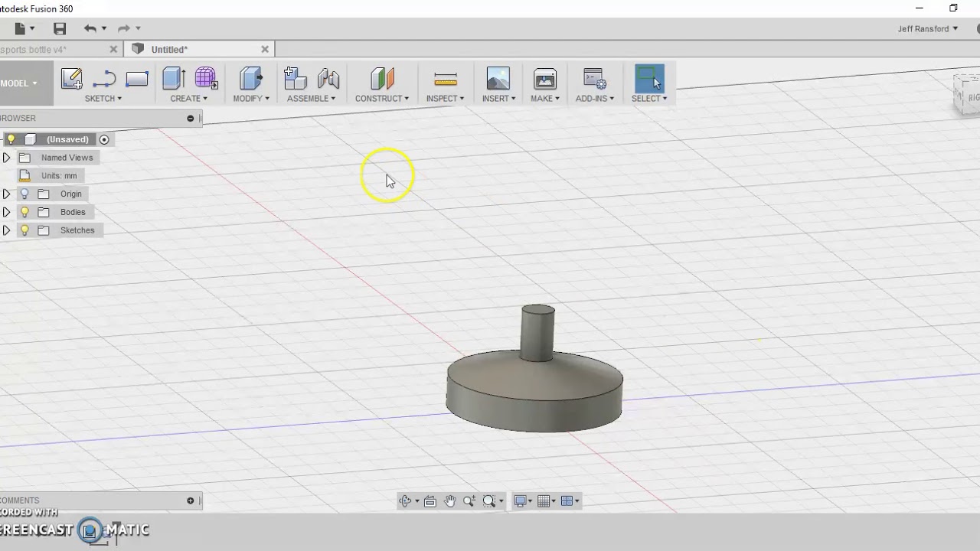
Task: Toggle the root component lightbulb visibility
Action: coord(11,139)
